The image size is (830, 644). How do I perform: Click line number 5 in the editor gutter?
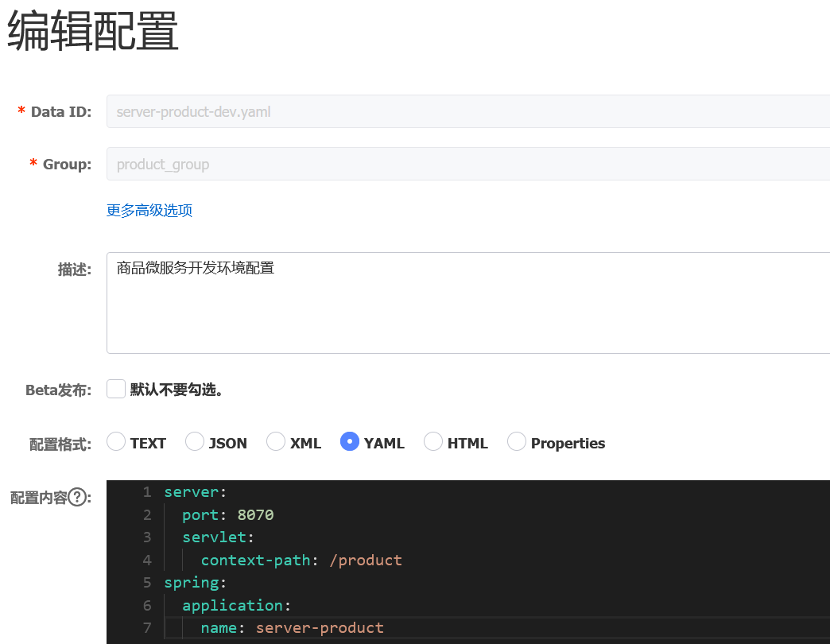click(147, 583)
